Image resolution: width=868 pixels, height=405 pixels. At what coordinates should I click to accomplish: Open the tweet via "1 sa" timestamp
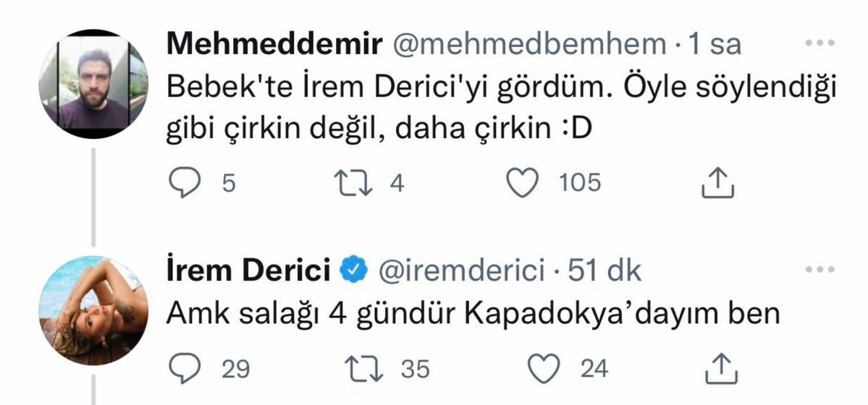[714, 45]
